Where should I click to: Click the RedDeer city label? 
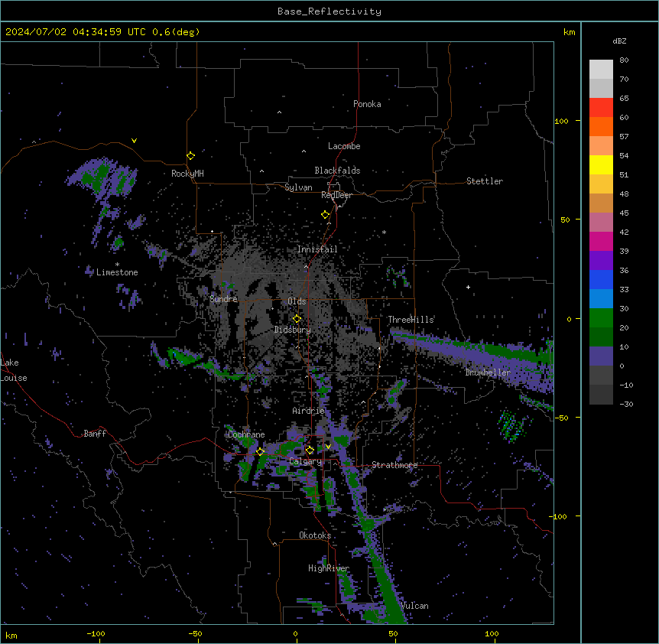(x=336, y=195)
